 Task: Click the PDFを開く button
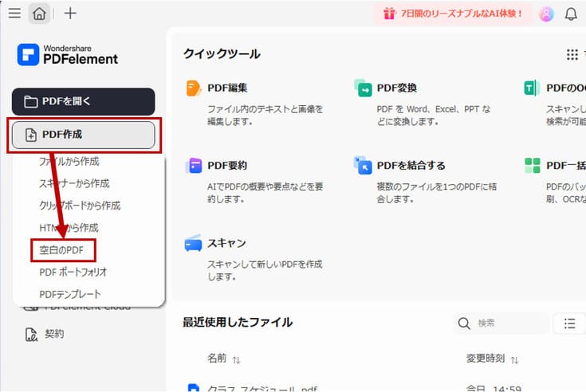pyautogui.click(x=84, y=101)
